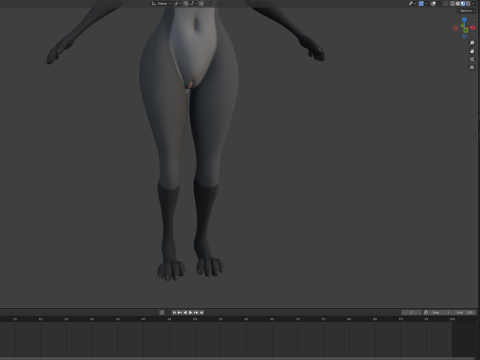Toggle snapping magnet icon
Screen dimensions: 480x360
186,3
